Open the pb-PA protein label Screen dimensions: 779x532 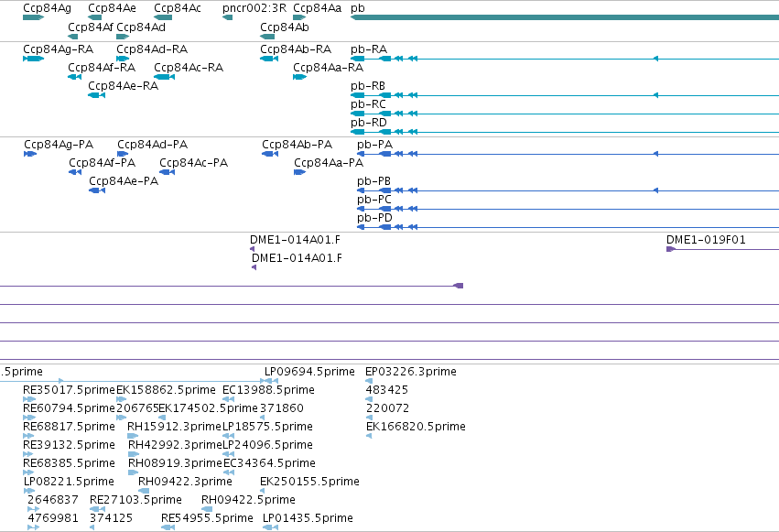pyautogui.click(x=375, y=145)
